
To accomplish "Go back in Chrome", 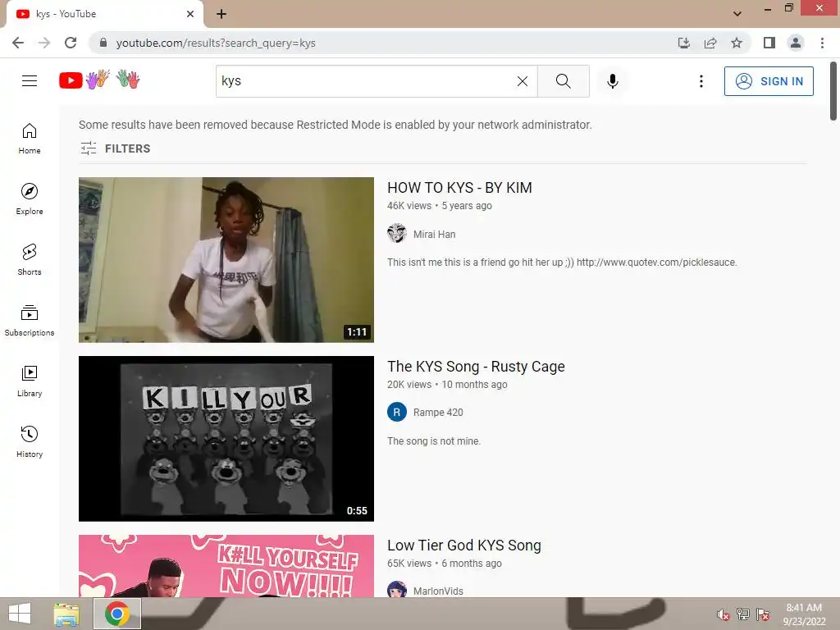I will [18, 43].
